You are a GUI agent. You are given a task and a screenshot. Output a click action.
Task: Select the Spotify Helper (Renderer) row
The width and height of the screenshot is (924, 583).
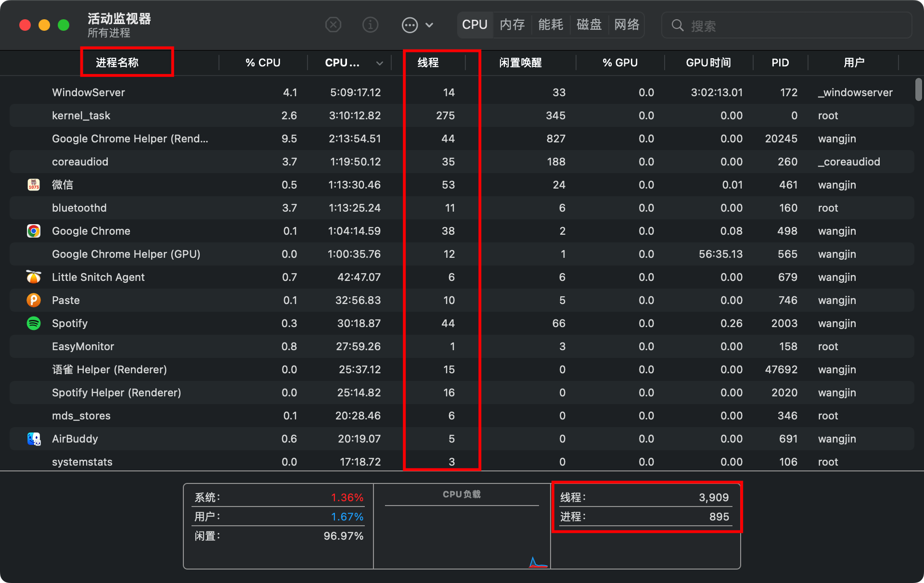462,393
